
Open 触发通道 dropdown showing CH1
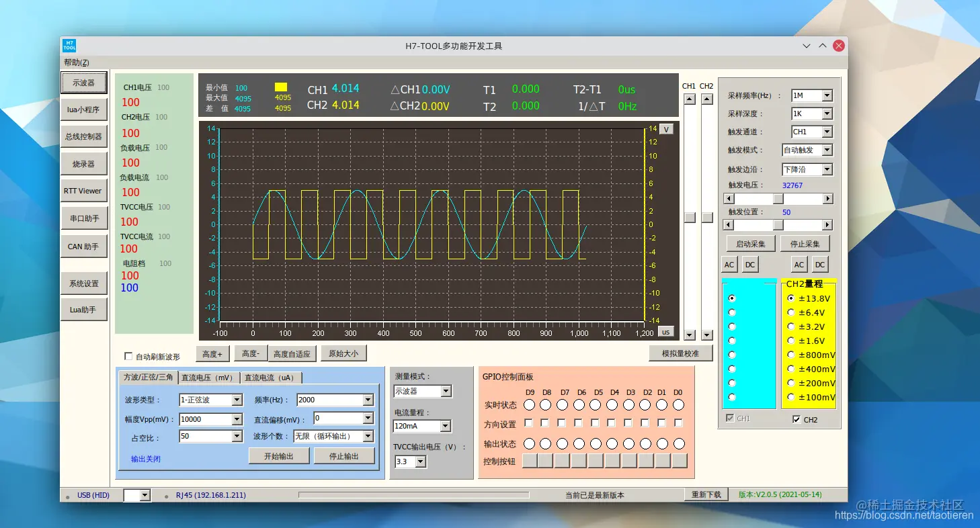(x=827, y=132)
